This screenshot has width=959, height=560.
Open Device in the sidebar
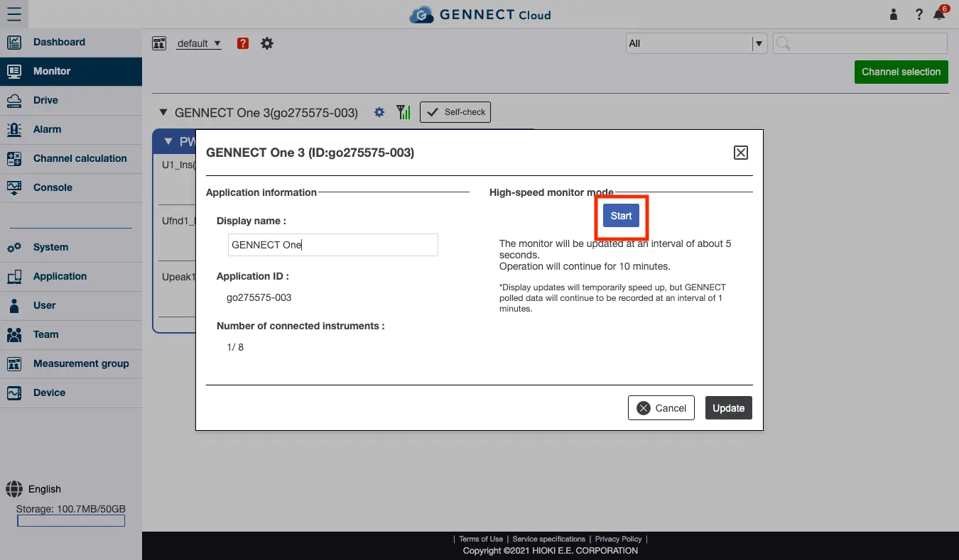[x=71, y=393]
